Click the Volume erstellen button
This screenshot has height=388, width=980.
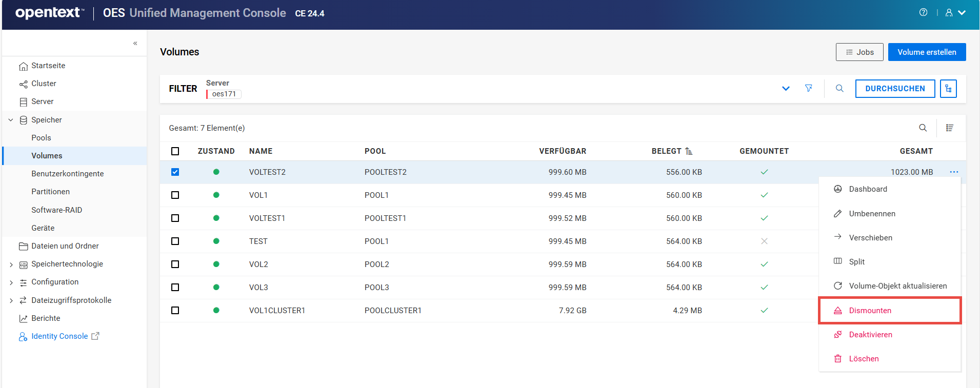[x=927, y=52]
